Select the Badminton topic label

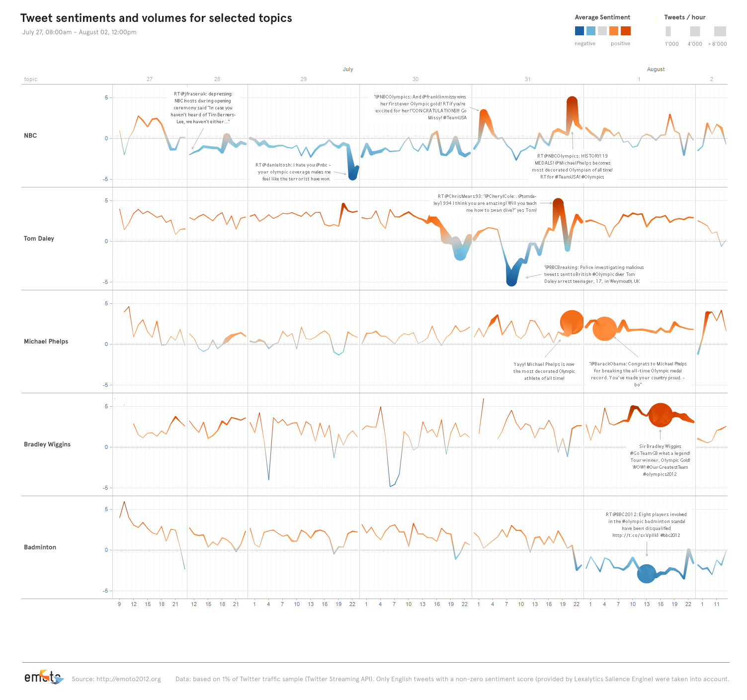(40, 547)
